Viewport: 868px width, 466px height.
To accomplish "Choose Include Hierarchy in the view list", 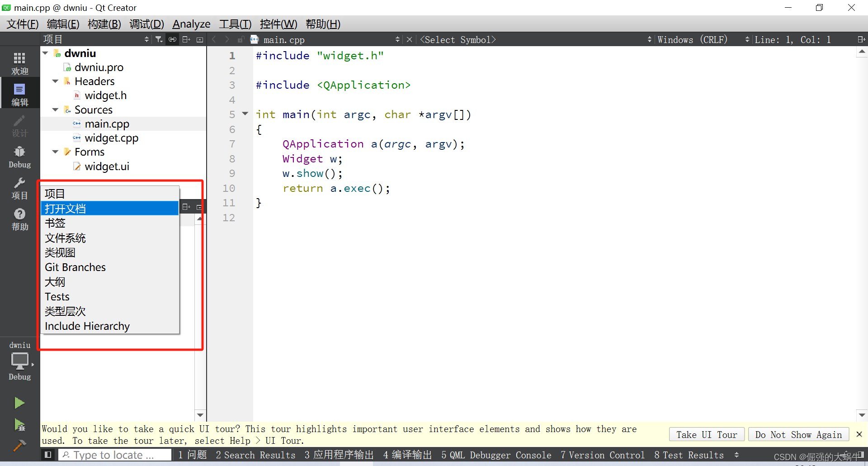I will (x=110, y=326).
